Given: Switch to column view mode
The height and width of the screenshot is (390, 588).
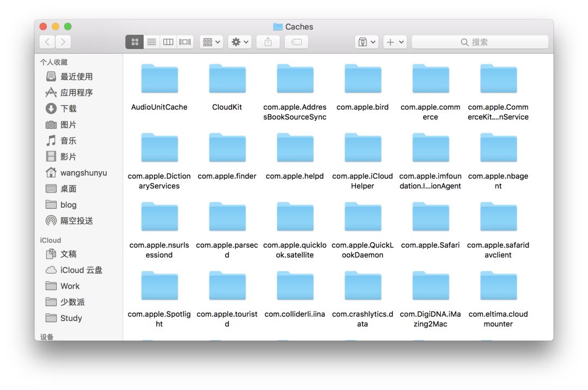Looking at the screenshot, I should 168,42.
